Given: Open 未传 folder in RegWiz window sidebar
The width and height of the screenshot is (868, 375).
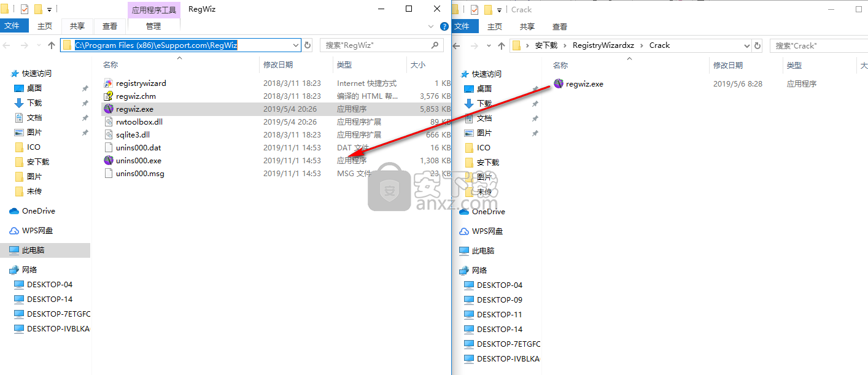Looking at the screenshot, I should [x=34, y=191].
